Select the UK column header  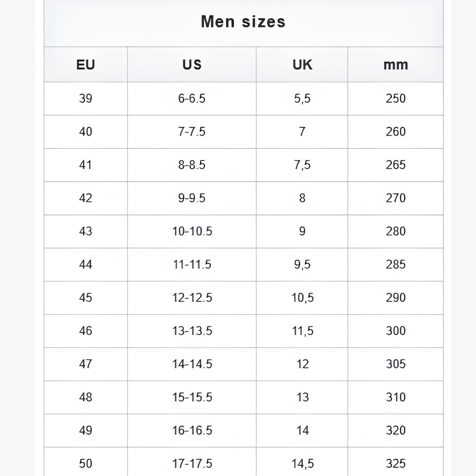(302, 65)
